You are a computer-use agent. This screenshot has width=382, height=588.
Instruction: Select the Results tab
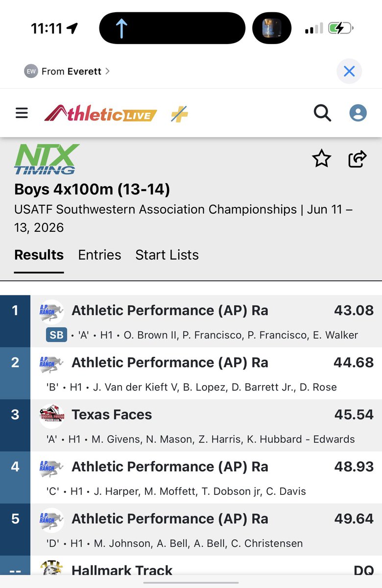pyautogui.click(x=39, y=255)
